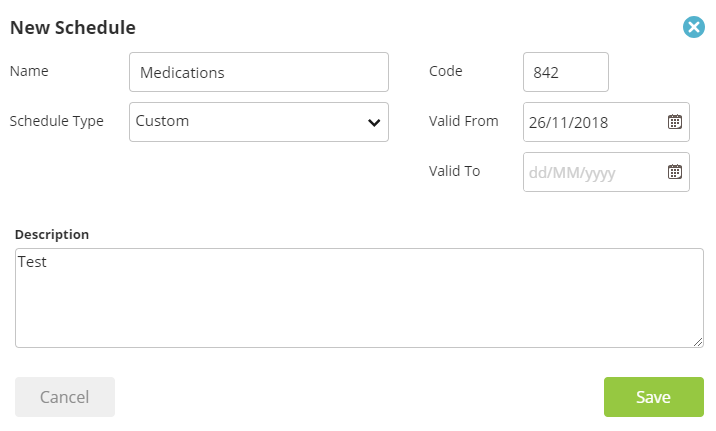
Task: Click the Name field label
Action: (29, 71)
